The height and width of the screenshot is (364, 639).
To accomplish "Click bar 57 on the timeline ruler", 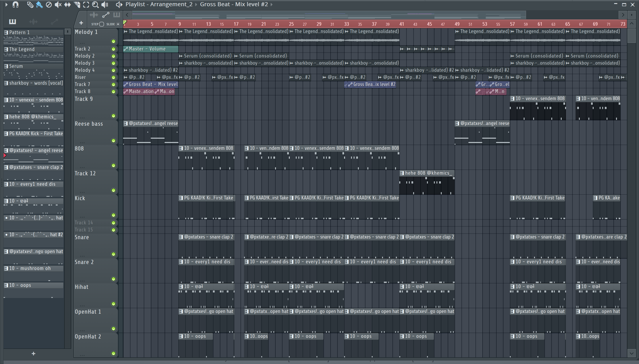I will [512, 24].
